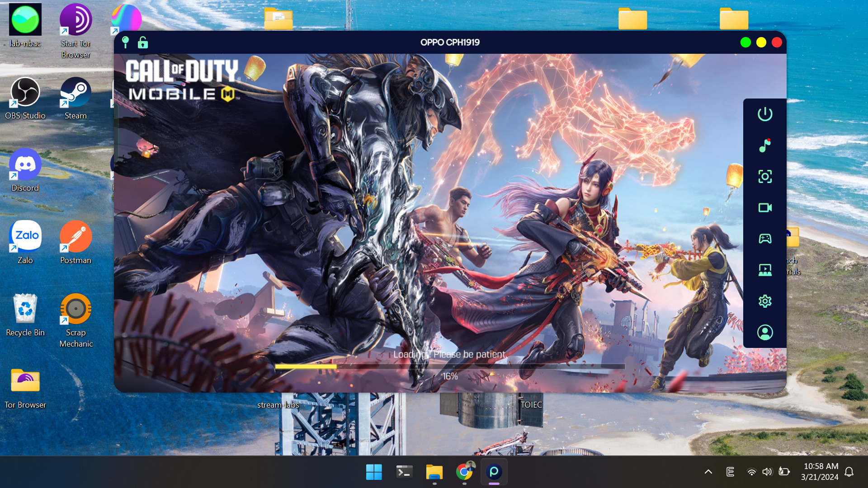The height and width of the screenshot is (488, 868).
Task: Launch Postman from the desktop
Action: (76, 243)
